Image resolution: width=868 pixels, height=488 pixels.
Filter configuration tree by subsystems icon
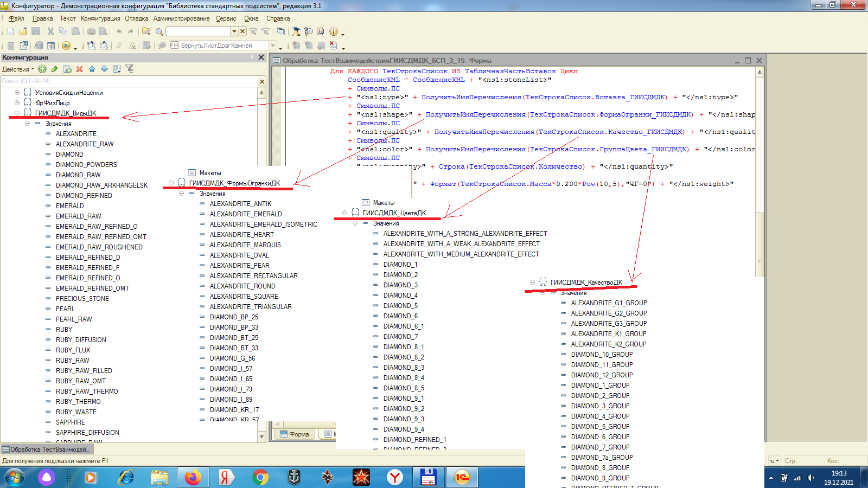pos(130,69)
